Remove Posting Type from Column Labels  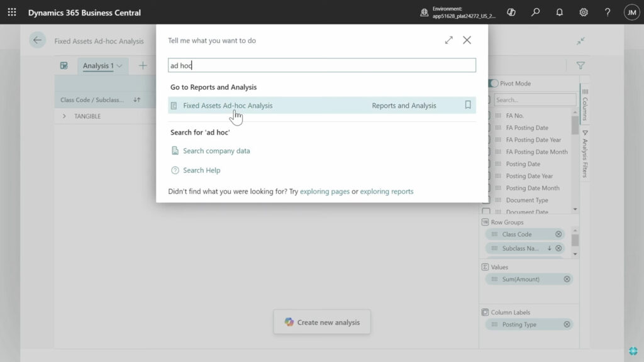point(567,324)
